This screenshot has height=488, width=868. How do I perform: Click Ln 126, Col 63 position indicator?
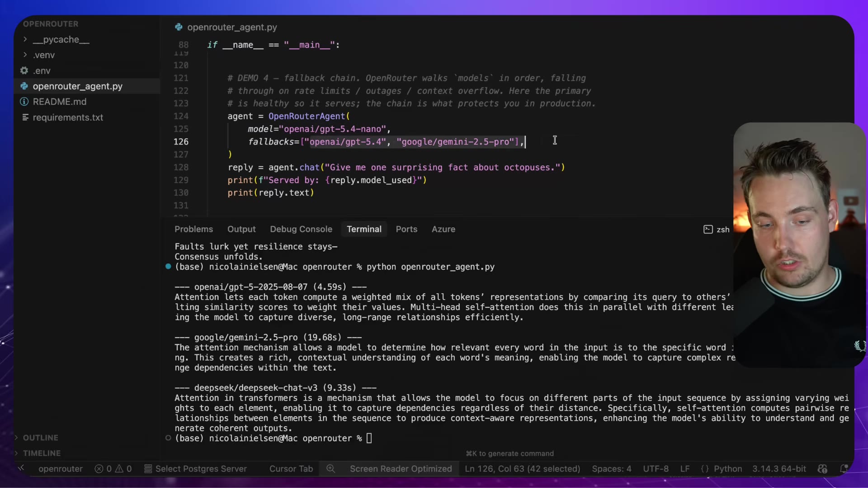click(522, 469)
